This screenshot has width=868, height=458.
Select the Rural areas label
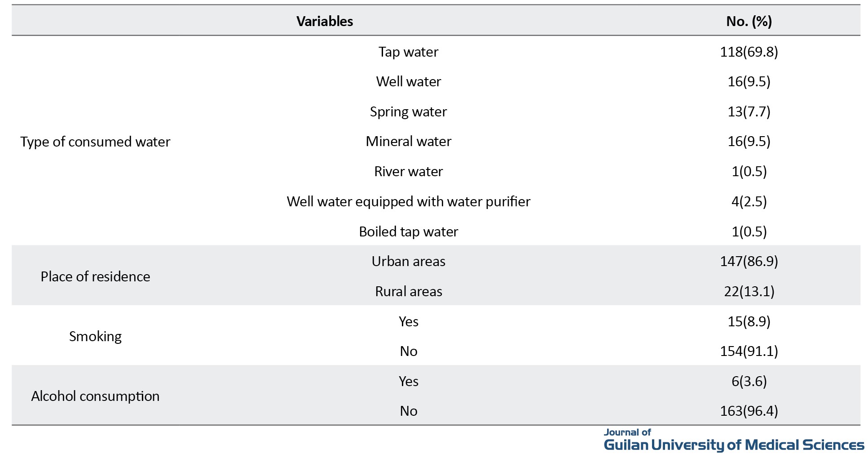[x=408, y=291]
